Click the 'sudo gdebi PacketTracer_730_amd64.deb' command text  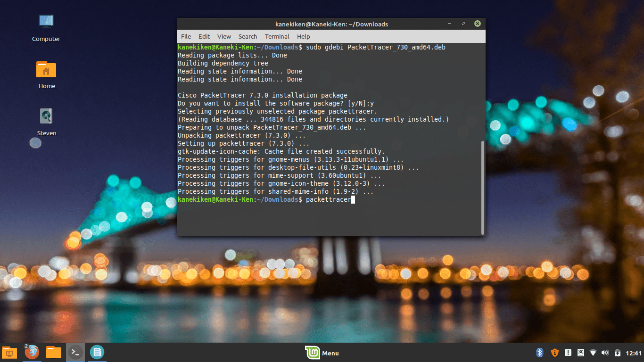tap(376, 47)
